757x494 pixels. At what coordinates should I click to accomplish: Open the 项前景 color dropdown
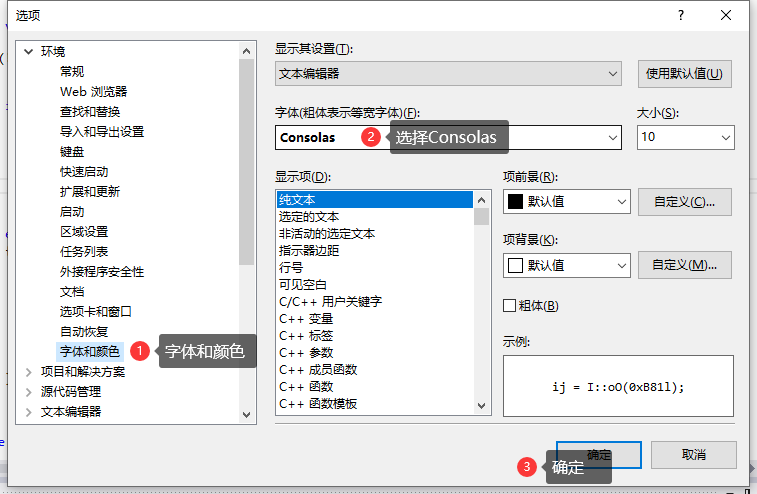click(567, 201)
